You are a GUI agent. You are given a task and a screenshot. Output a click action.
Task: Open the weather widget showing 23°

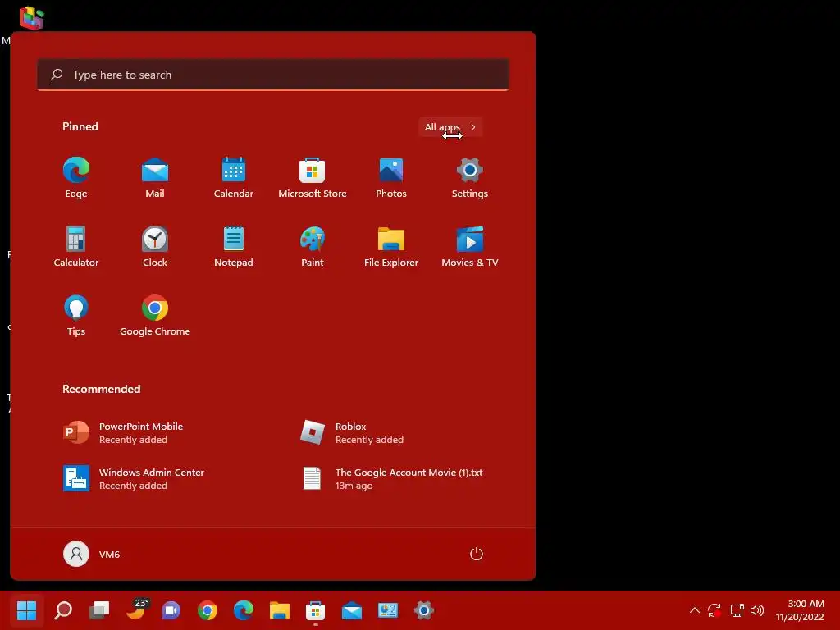136,609
